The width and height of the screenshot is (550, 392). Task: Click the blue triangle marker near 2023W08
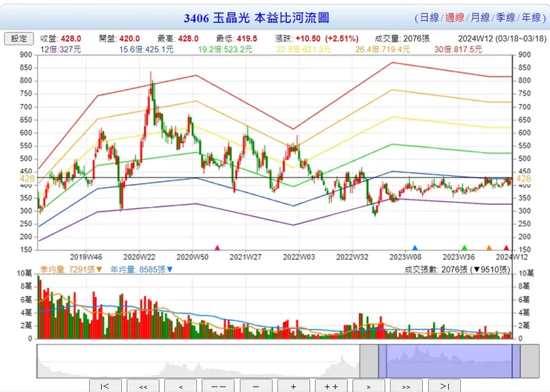pyautogui.click(x=415, y=248)
